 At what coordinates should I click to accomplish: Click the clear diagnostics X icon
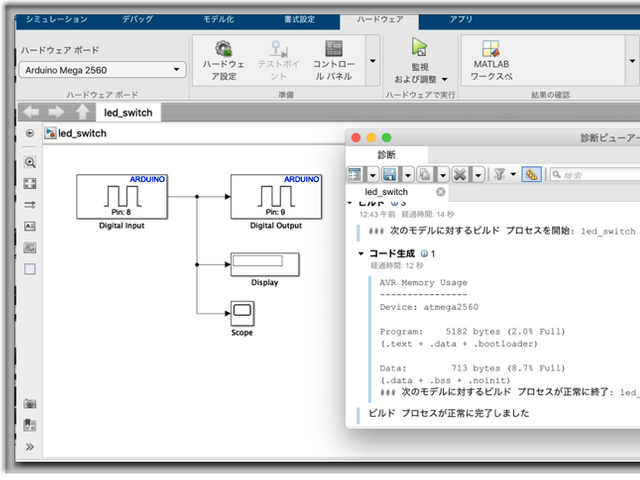(460, 175)
